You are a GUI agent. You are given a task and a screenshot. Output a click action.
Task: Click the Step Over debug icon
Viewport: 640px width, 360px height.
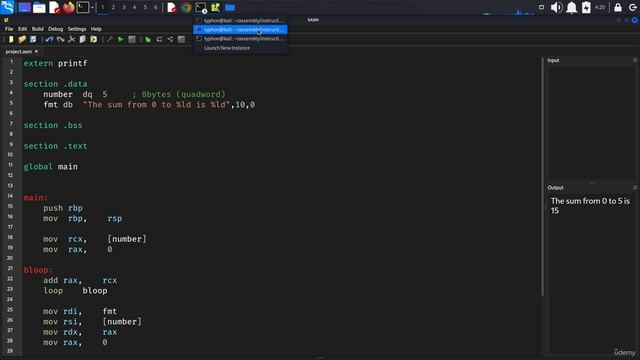(x=159, y=39)
